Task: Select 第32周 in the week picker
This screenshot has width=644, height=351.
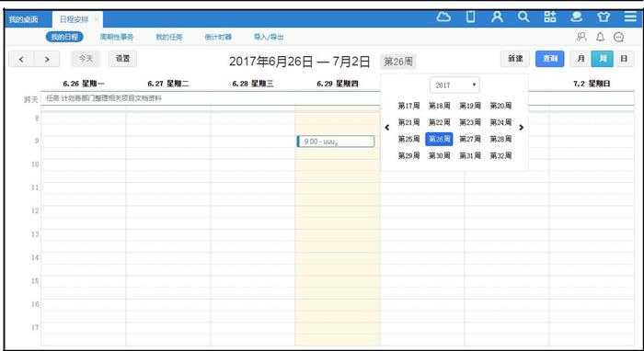Action: [500, 156]
